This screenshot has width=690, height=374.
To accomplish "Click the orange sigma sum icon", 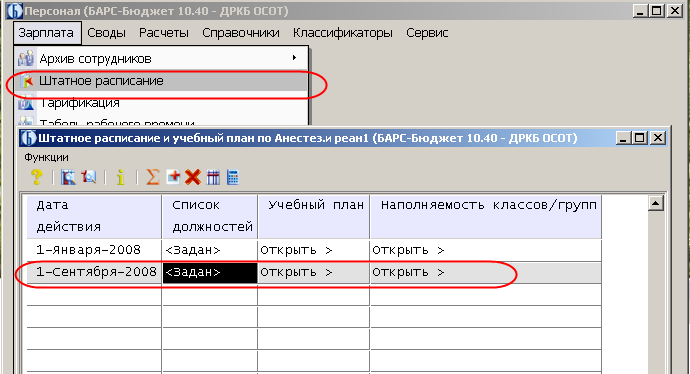I will [152, 177].
